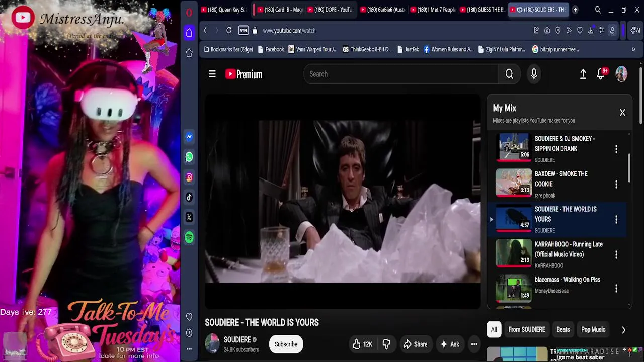Image resolution: width=644 pixels, height=362 pixels.
Task: Switch to the DOPE - YouTube tab
Action: (331, 10)
